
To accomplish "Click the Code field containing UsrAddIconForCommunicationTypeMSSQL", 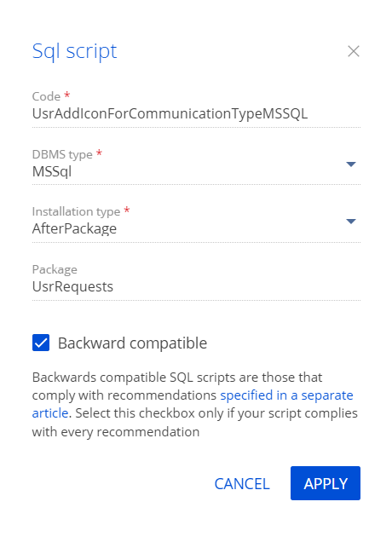I will (x=196, y=113).
